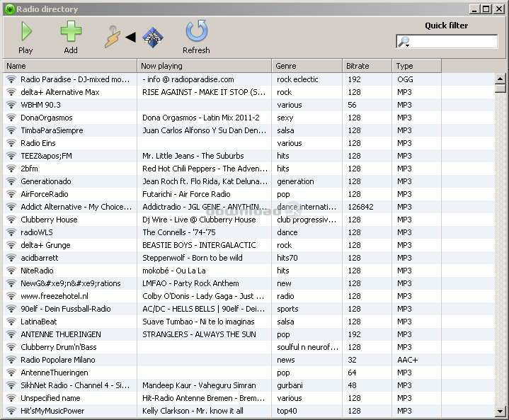509x420 pixels.
Task: Click the scrollbar up arrow
Action: 501,79
